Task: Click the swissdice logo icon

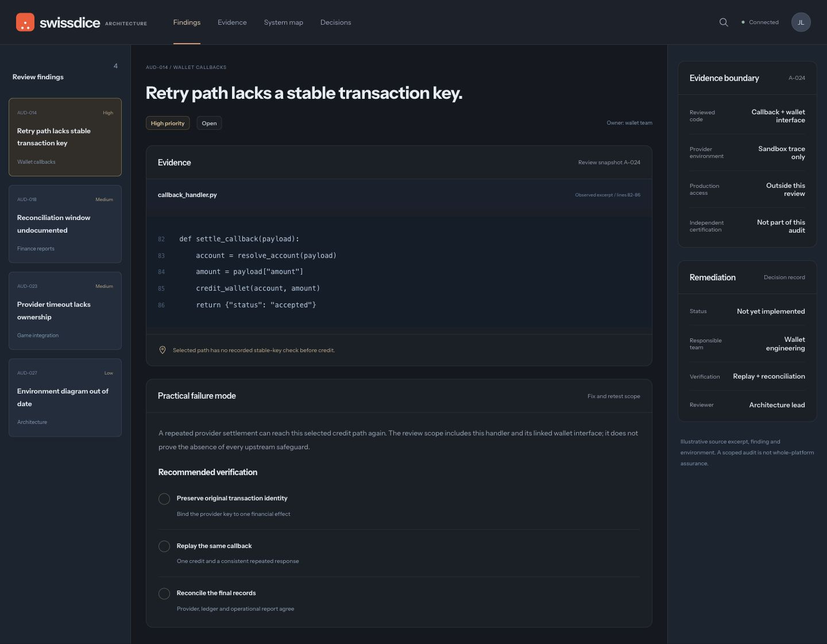Action: click(25, 22)
